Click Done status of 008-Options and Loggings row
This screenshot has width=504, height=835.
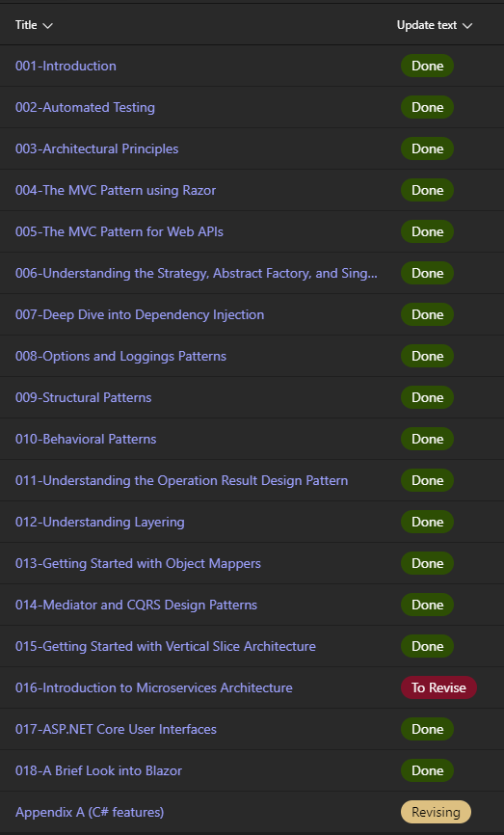click(427, 356)
